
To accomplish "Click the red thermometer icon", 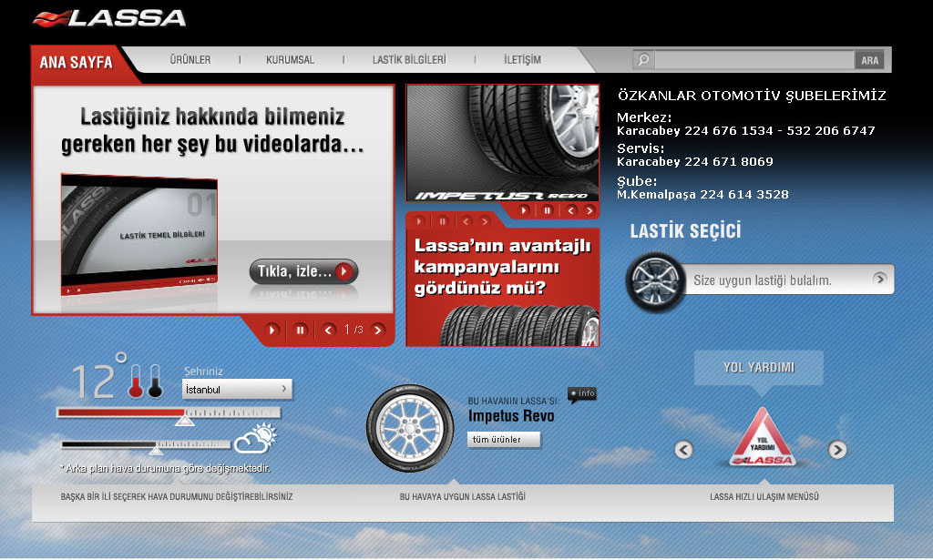I will (x=136, y=381).
